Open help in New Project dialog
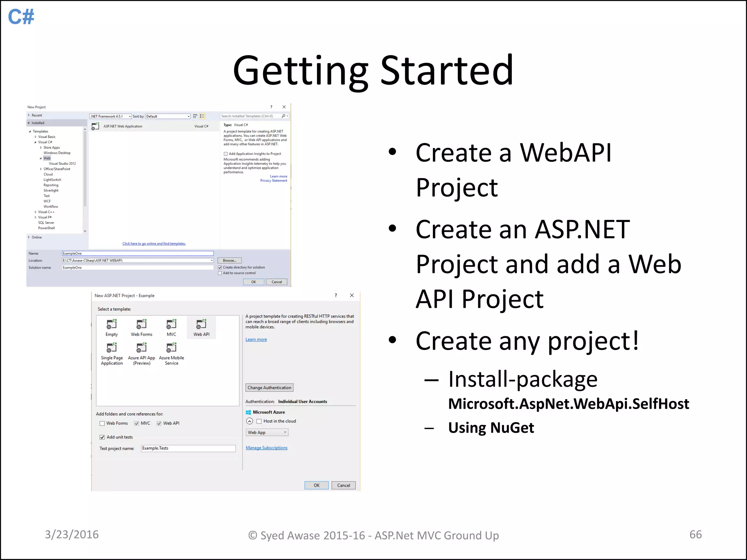747x560 pixels. pos(271,107)
